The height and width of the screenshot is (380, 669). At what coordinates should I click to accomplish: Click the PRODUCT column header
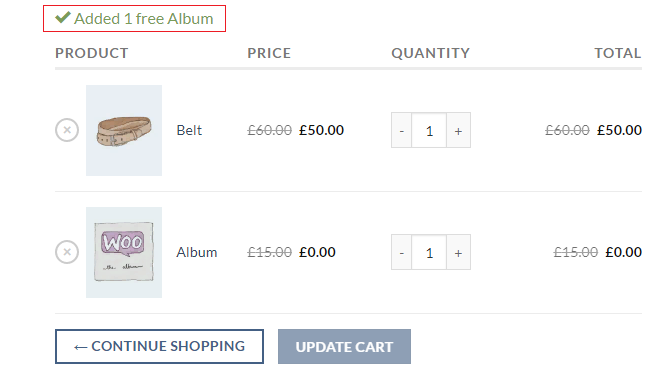pyautogui.click(x=92, y=53)
